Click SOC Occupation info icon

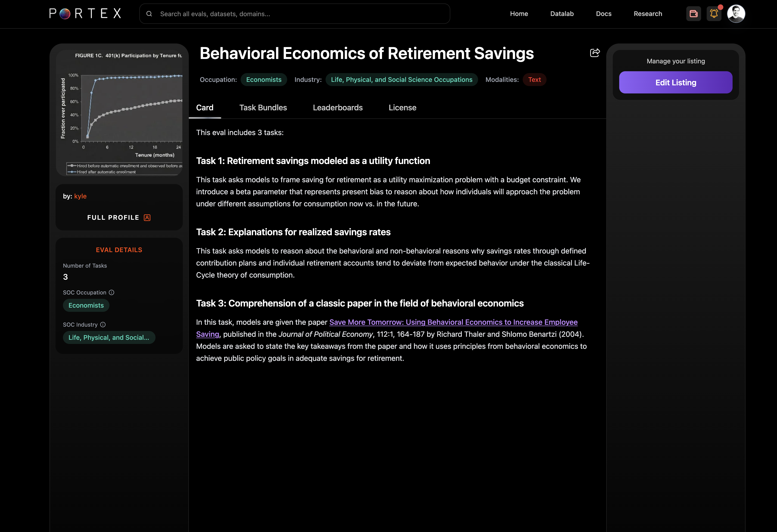tap(112, 292)
